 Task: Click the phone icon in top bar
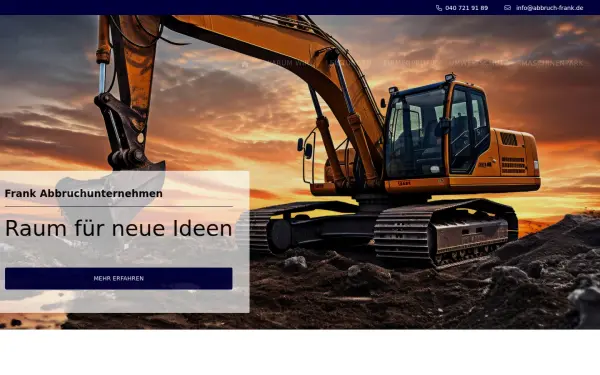[439, 8]
